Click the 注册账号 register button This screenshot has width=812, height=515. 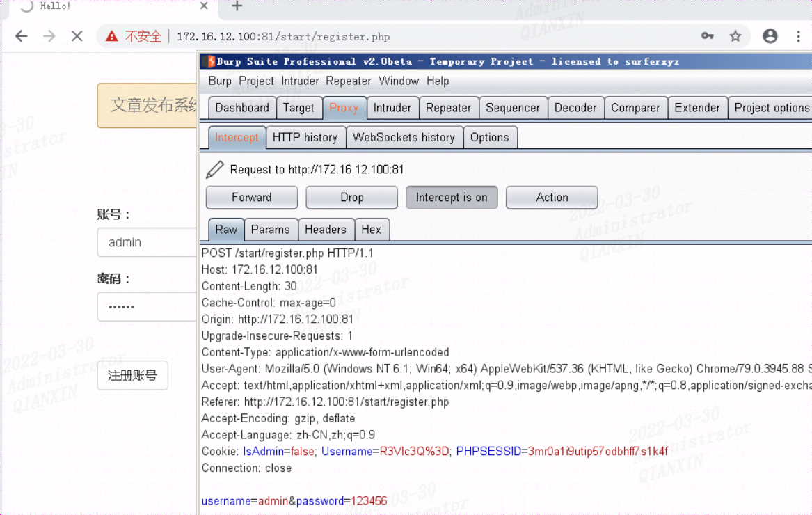132,375
